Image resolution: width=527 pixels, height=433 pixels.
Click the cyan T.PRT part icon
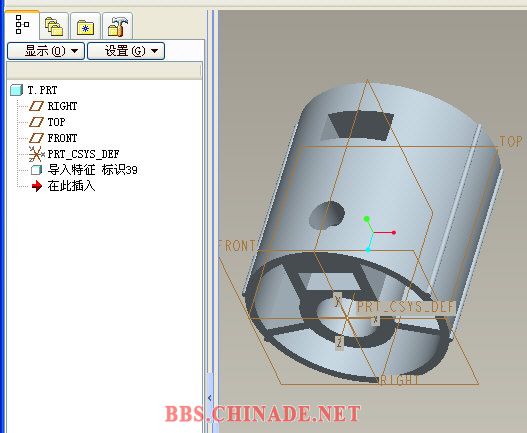[16, 90]
